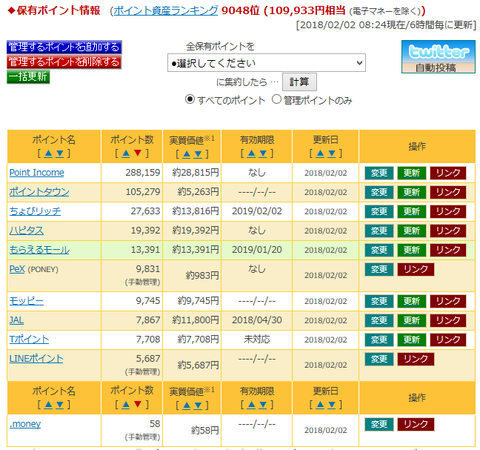Viewport: 480px width, 450px height.
Task: Sort point count ascending in top header
Action: tap(126, 153)
